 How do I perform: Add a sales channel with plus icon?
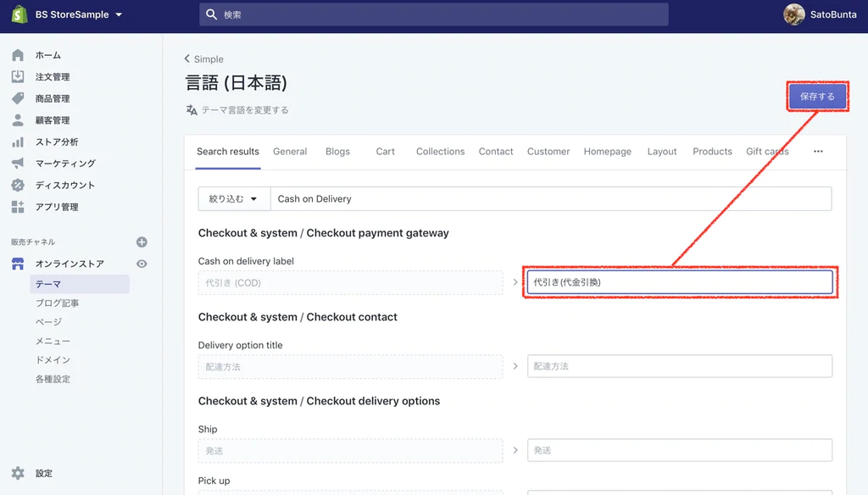tap(142, 242)
